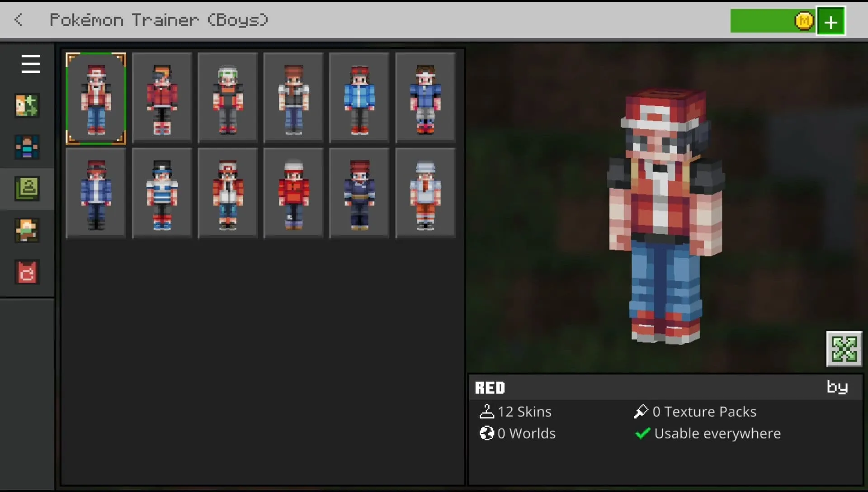Choose the light-blue jacket skin with red cap
This screenshot has height=492, width=868.
(x=359, y=99)
